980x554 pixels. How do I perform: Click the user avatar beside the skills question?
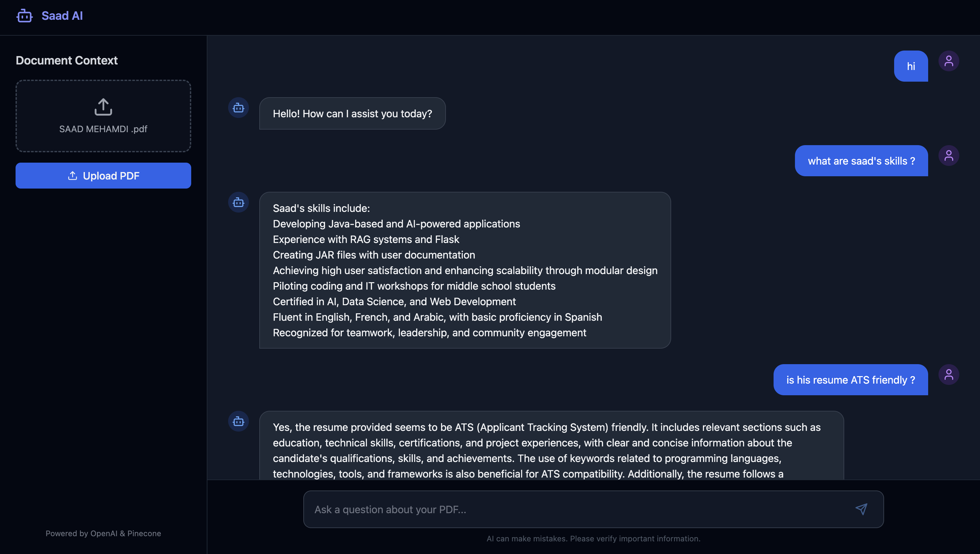949,155
